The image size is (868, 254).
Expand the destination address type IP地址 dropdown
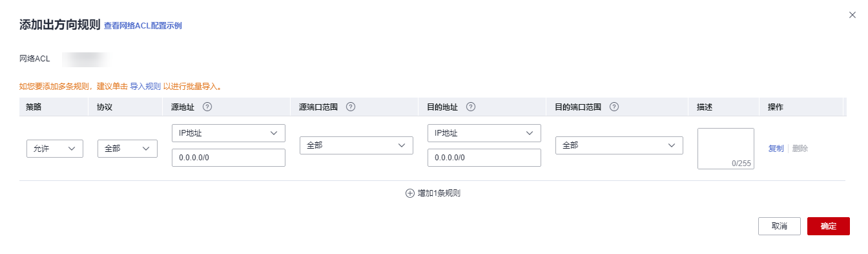(484, 133)
